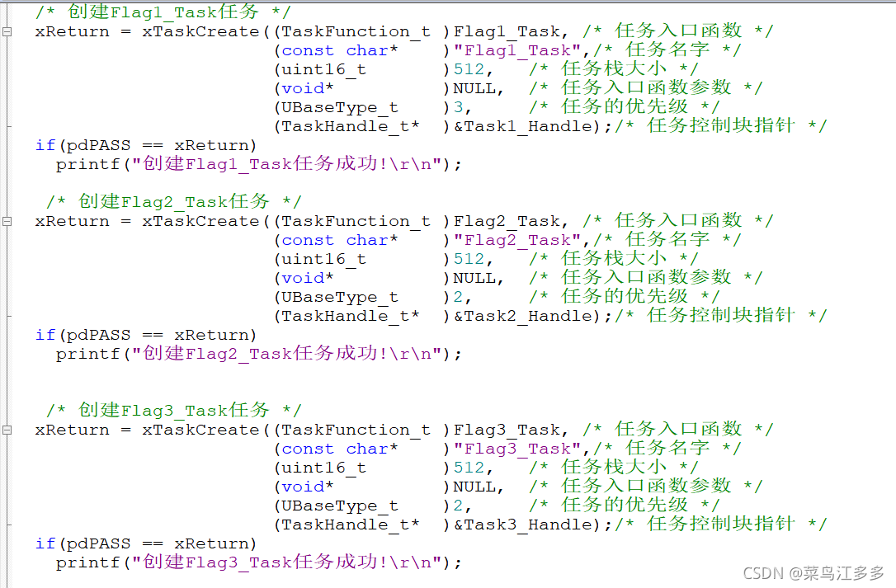
Task: Click the "Flag3_Task" string literal
Action: [x=517, y=449]
